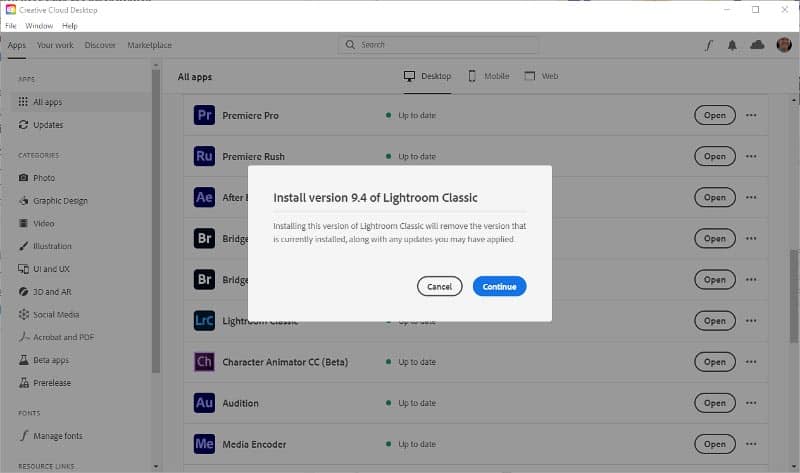Expand more options for Audition
The width and height of the screenshot is (800, 473).
point(751,403)
